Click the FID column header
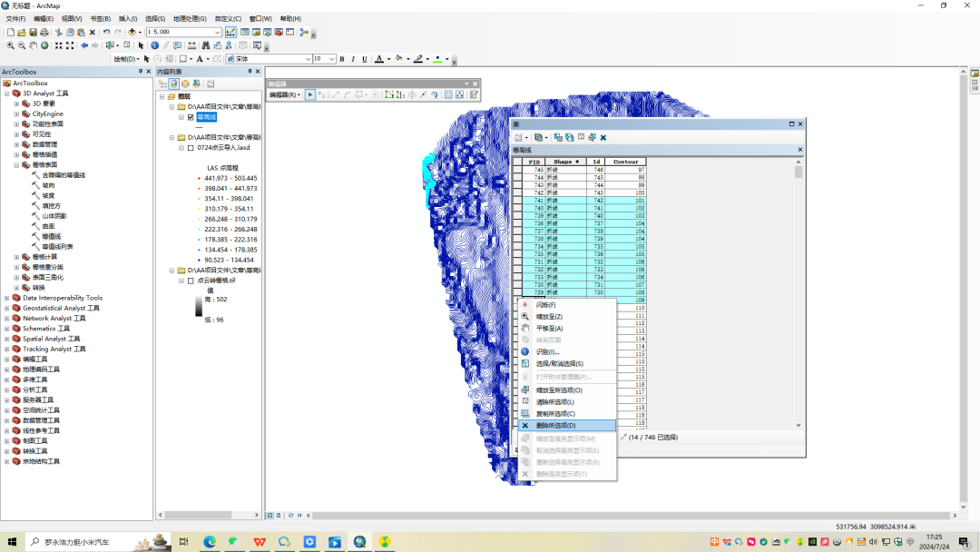Viewport: 980px width, 552px height. pos(534,162)
